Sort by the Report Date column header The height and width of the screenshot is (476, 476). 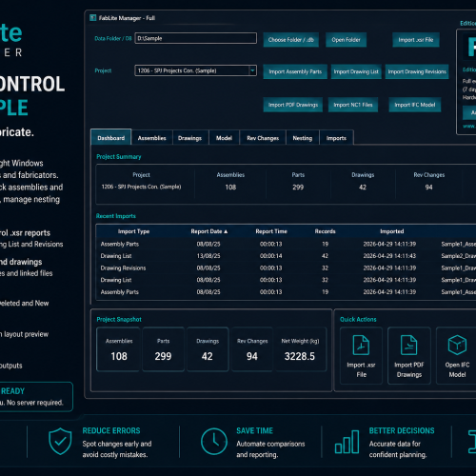point(209,231)
